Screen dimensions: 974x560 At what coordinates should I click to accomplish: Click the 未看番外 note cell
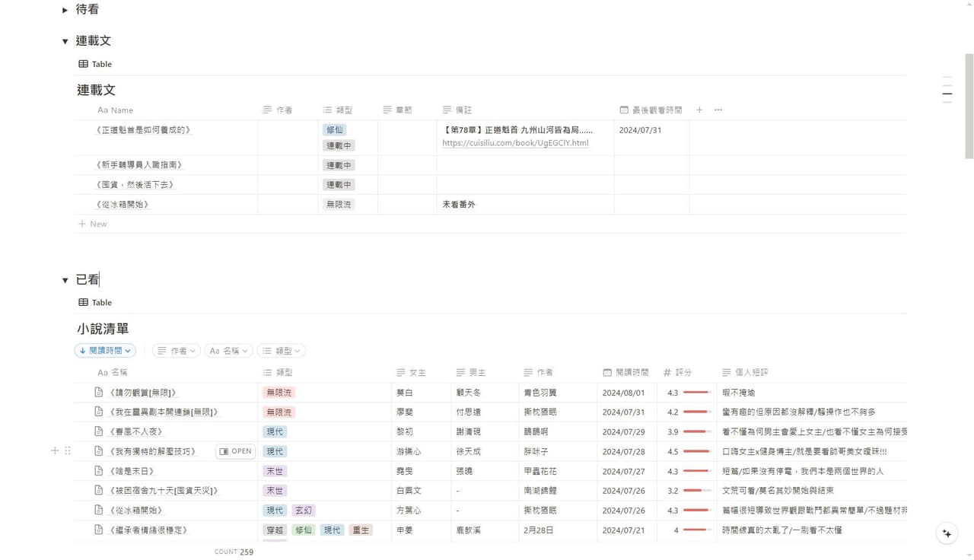point(525,205)
